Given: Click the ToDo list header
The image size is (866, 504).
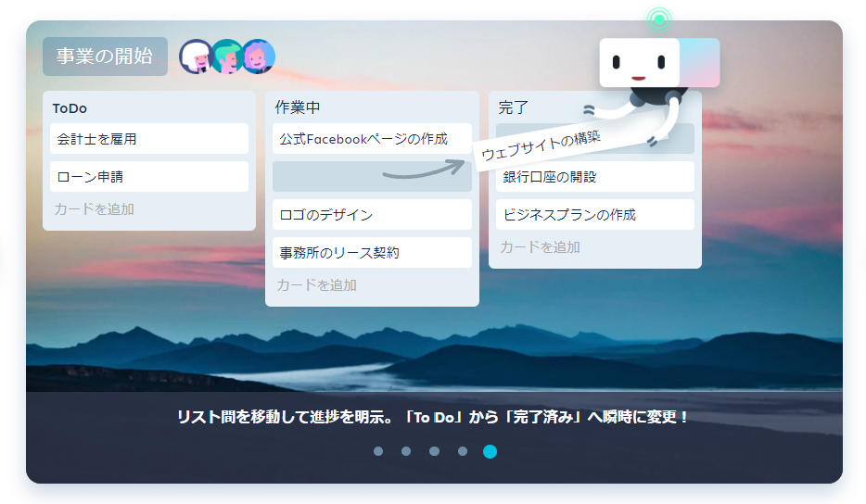Looking at the screenshot, I should (70, 108).
